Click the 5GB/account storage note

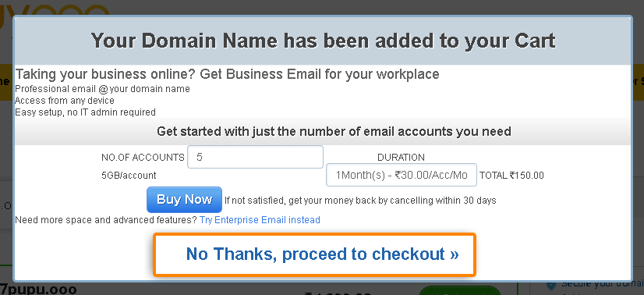[x=129, y=176]
